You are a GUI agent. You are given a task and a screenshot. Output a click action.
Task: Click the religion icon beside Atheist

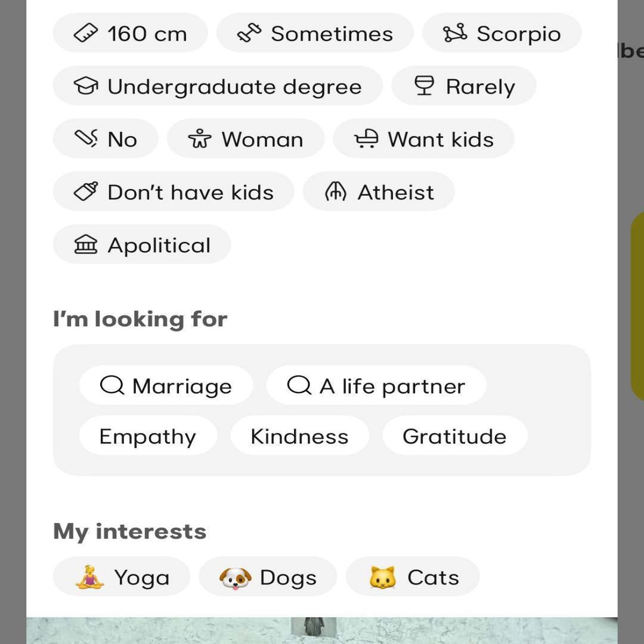click(336, 192)
